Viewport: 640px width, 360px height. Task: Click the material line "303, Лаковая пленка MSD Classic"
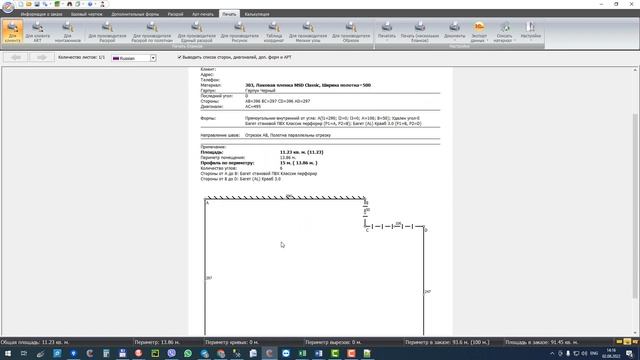pos(308,85)
